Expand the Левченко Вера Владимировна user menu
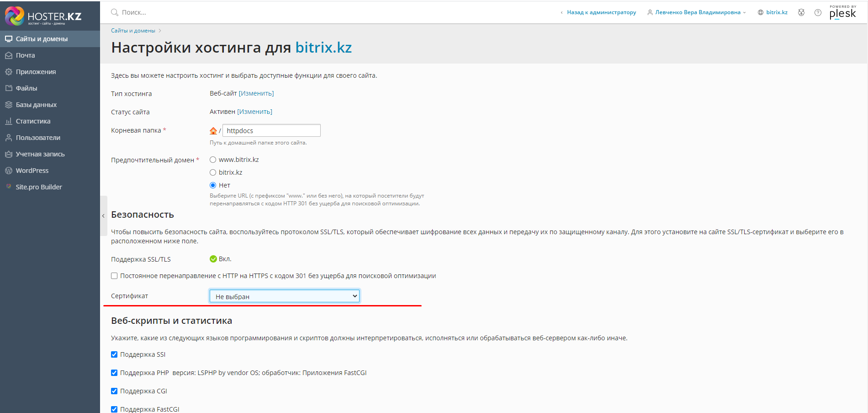This screenshot has width=868, height=413. (696, 12)
